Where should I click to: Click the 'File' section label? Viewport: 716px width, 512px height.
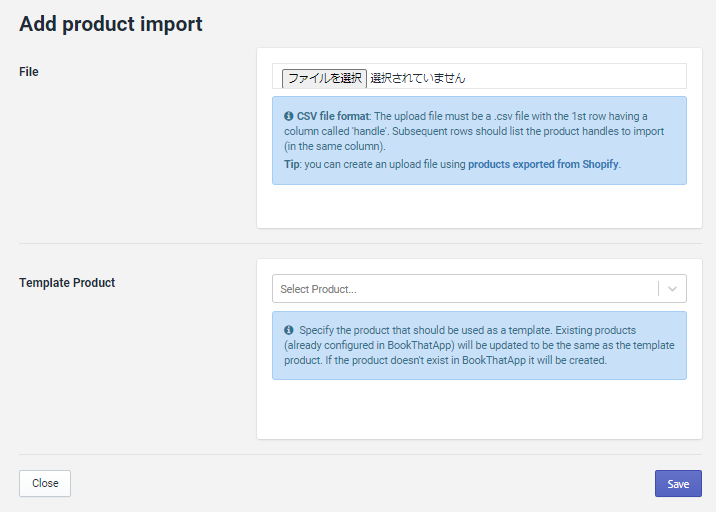pyautogui.click(x=29, y=72)
